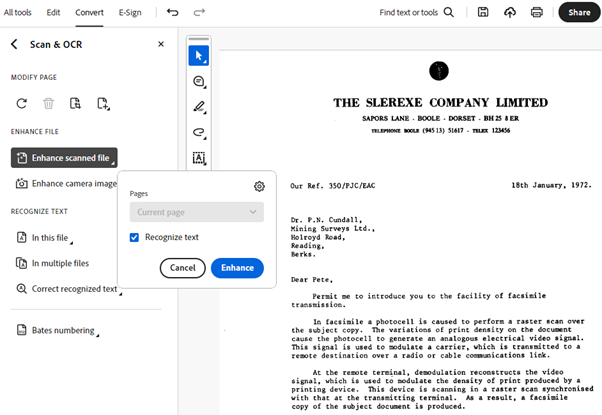
Task: Click the extract page icon
Action: point(75,103)
